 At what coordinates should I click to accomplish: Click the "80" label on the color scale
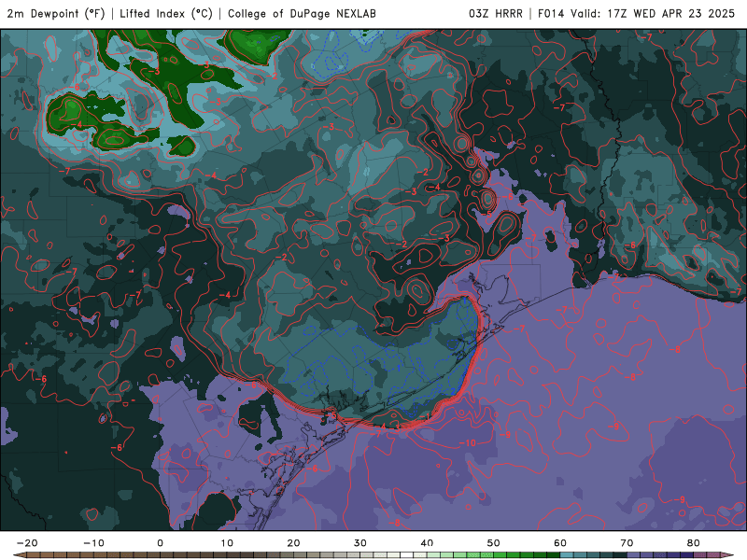pos(694,543)
